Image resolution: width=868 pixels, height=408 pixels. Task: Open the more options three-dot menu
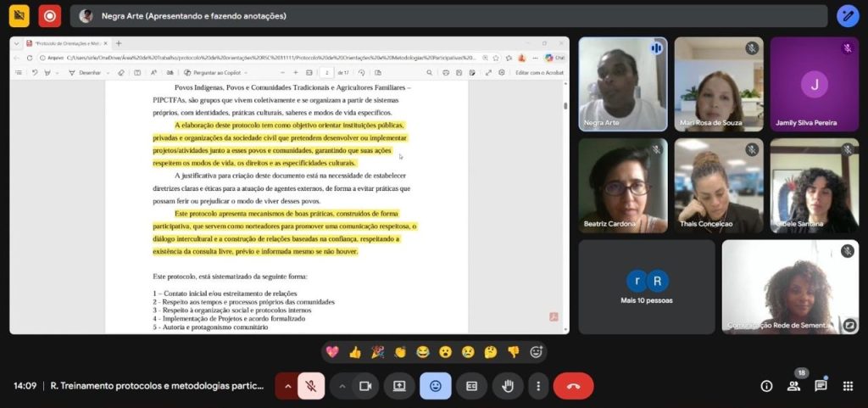[538, 386]
